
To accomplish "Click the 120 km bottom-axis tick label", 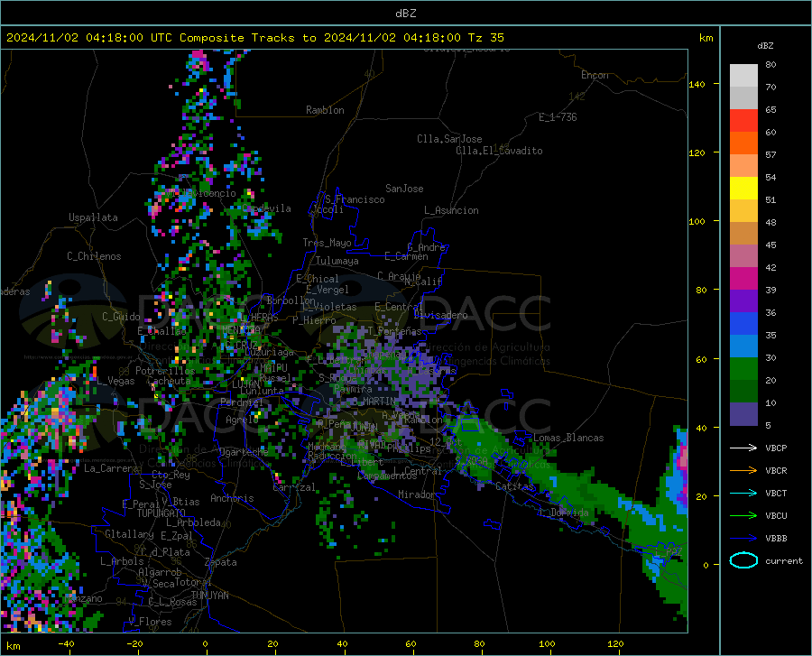I will pyautogui.click(x=615, y=644).
